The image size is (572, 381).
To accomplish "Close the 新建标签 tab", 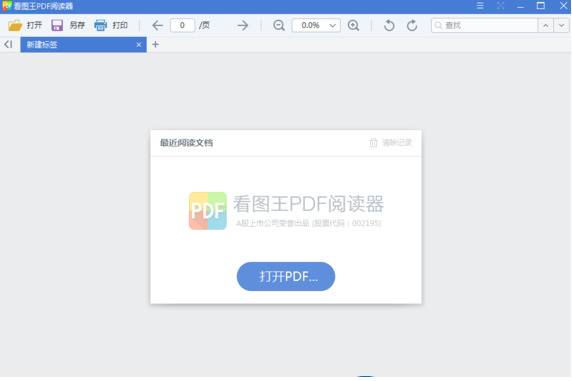I will (139, 45).
